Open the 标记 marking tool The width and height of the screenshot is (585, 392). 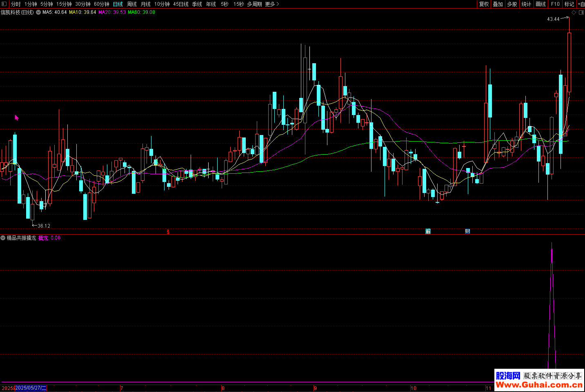pyautogui.click(x=569, y=4)
